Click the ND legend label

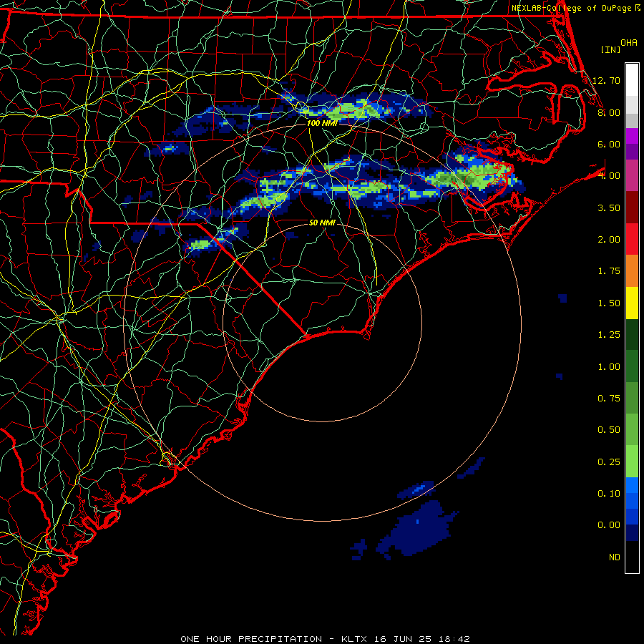[615, 557]
